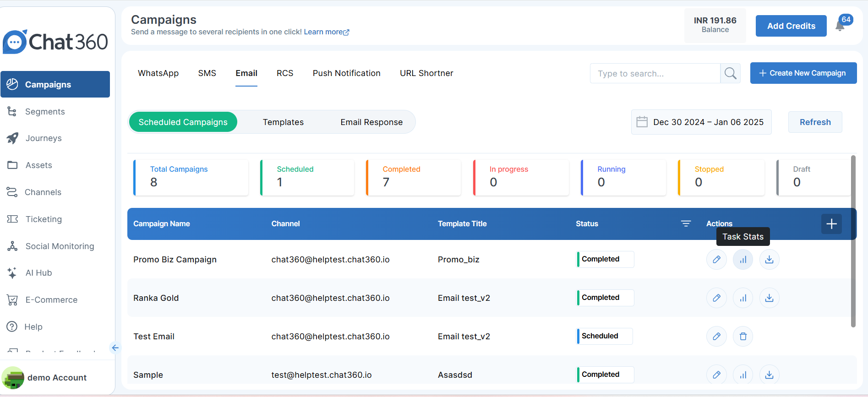
Task: Click the table vertical scrollbar
Action: click(853, 241)
